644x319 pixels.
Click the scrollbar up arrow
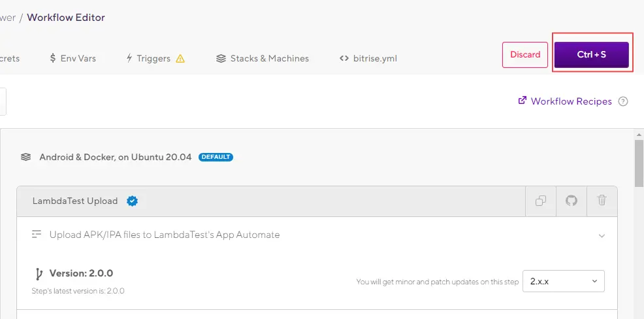click(639, 134)
